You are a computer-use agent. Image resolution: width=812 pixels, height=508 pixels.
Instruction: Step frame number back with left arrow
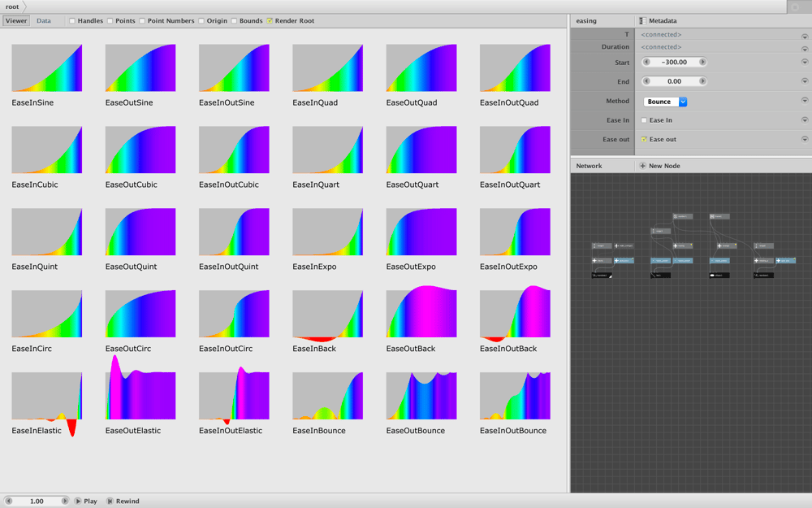click(x=8, y=501)
